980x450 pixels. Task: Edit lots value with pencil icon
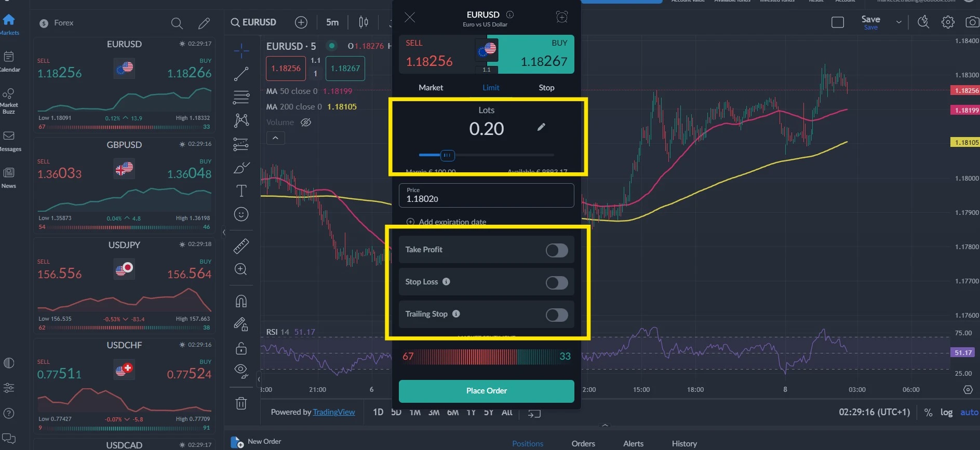pyautogui.click(x=541, y=127)
